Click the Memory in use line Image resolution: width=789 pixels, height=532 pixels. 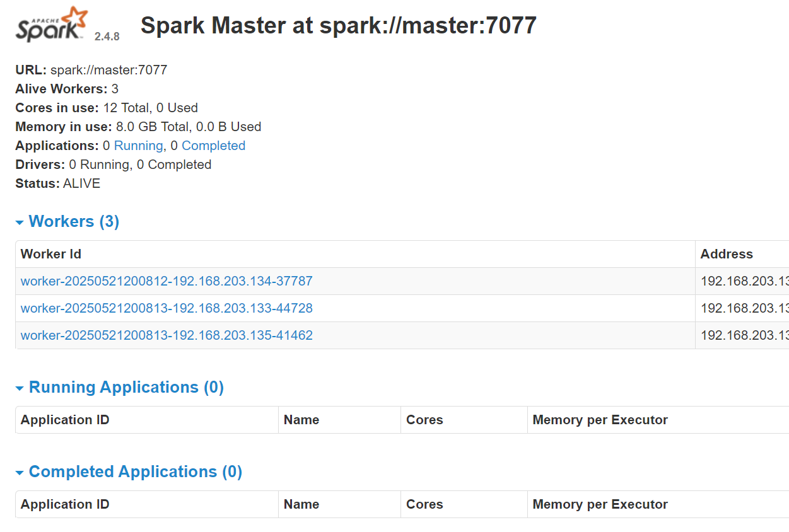pyautogui.click(x=138, y=127)
